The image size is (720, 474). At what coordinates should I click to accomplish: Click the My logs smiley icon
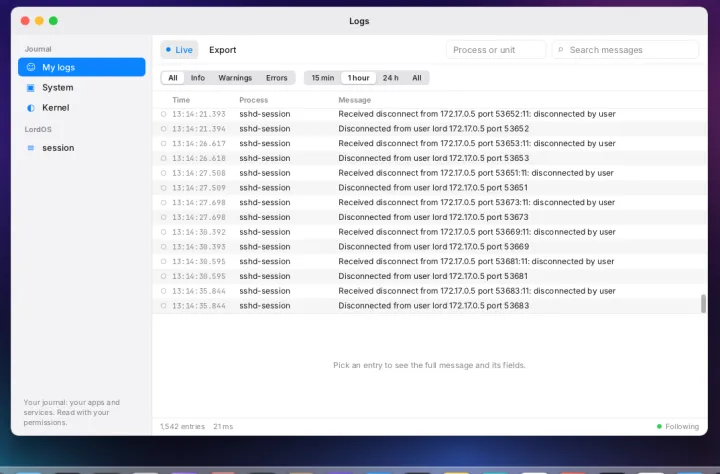(31, 67)
